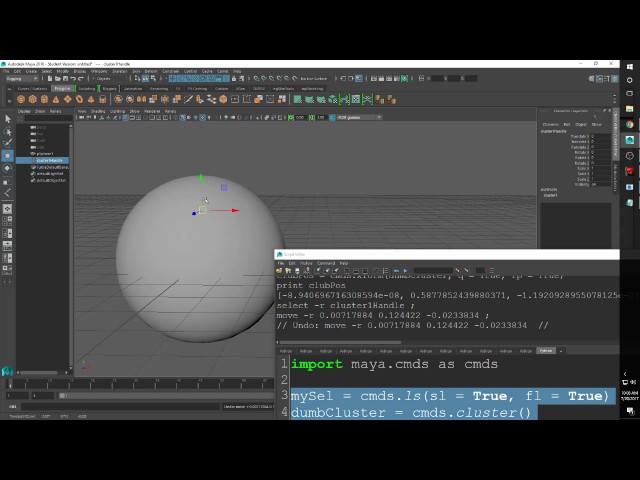Click the time slider at the bottom
640x480 pixels.
141,384
